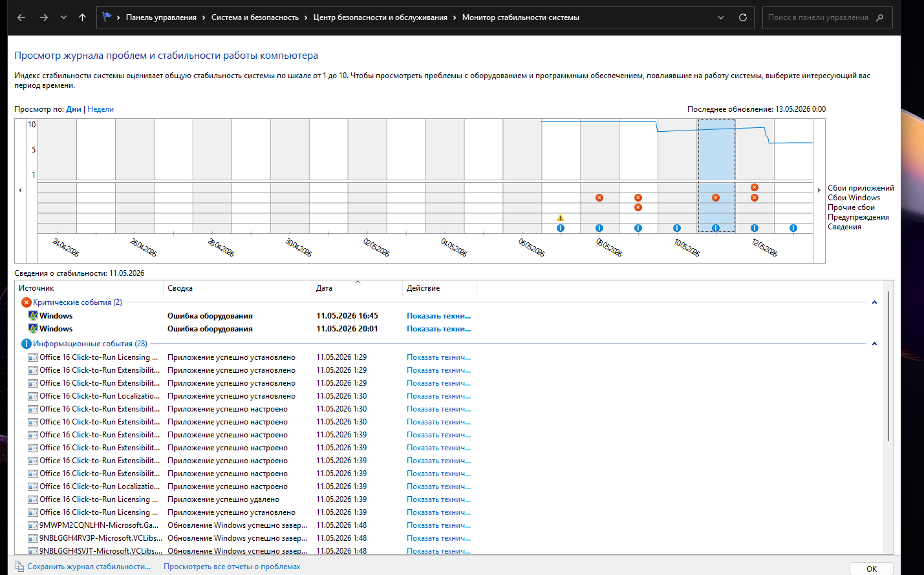Viewport: 924px width, 575px height.
Task: Select the information icon on 09.05.2026
Action: coord(638,228)
